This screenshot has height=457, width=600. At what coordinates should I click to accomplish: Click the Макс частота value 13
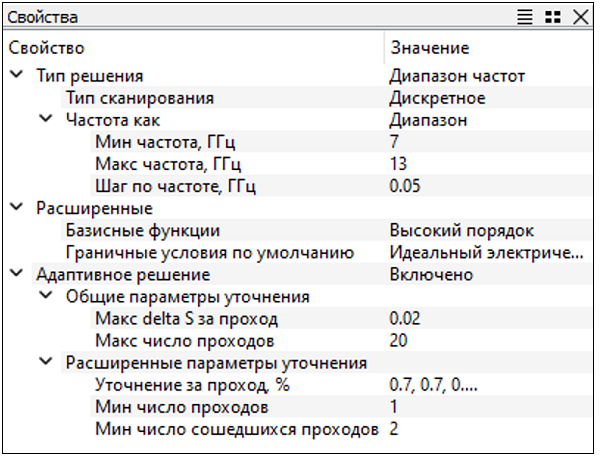tap(400, 164)
